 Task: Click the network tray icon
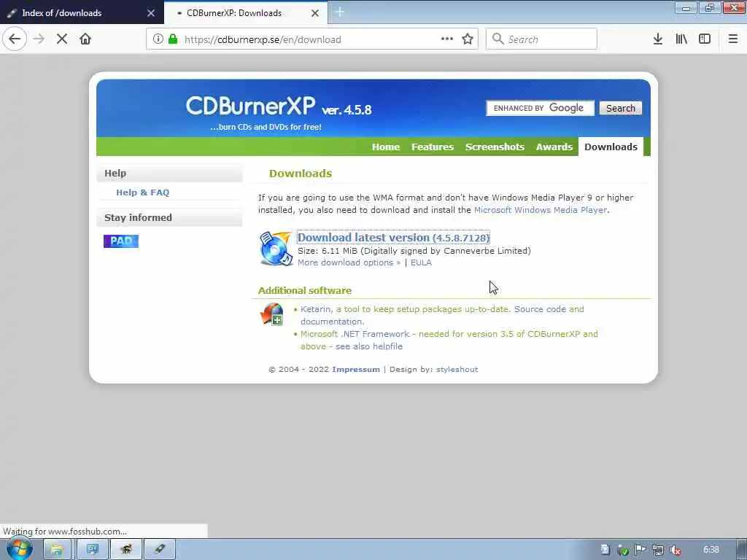658,550
